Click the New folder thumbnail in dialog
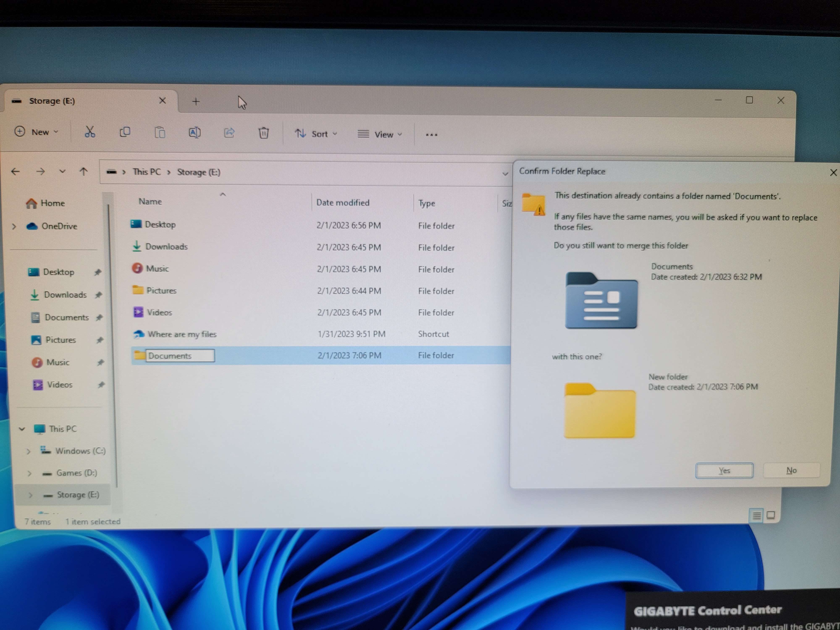Image resolution: width=840 pixels, height=630 pixels. click(600, 410)
